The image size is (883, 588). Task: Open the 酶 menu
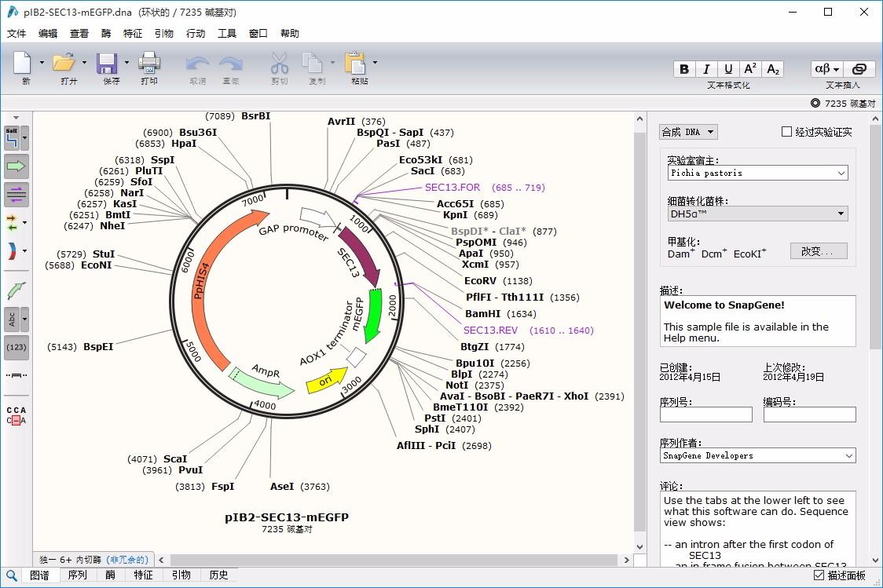point(106,33)
